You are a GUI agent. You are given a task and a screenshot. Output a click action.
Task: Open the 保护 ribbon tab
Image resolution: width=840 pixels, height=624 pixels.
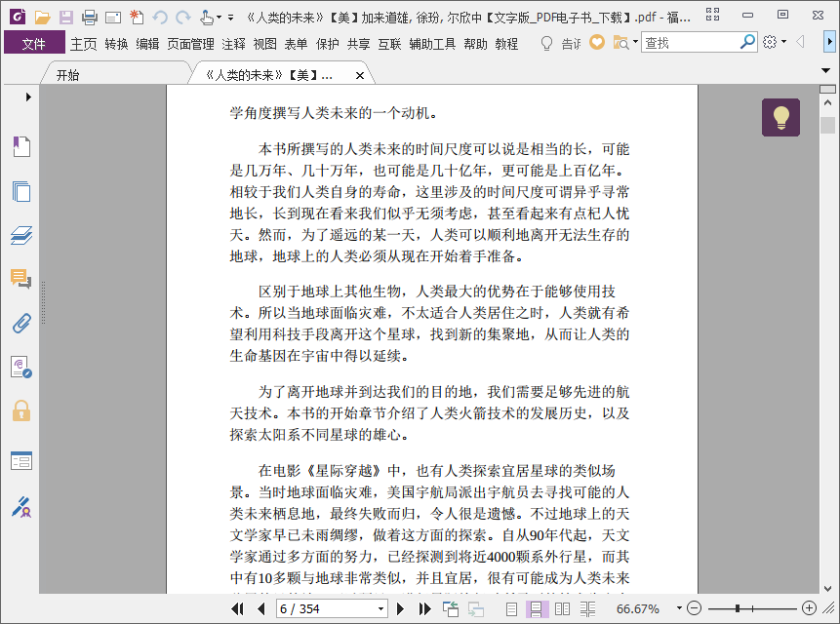pyautogui.click(x=328, y=43)
